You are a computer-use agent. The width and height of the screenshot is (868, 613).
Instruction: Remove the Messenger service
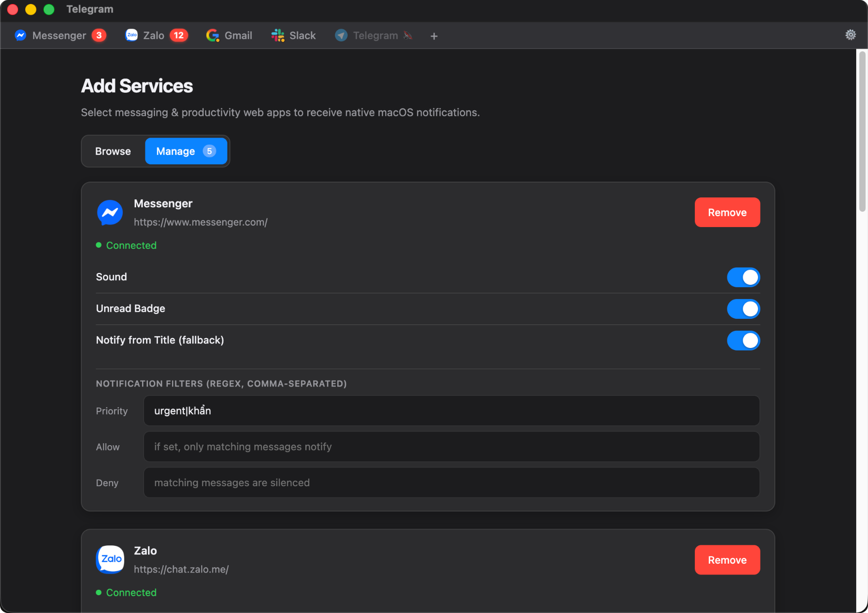pos(727,213)
